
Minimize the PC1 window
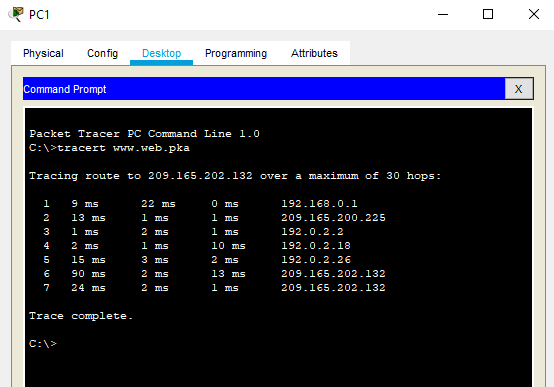click(443, 14)
